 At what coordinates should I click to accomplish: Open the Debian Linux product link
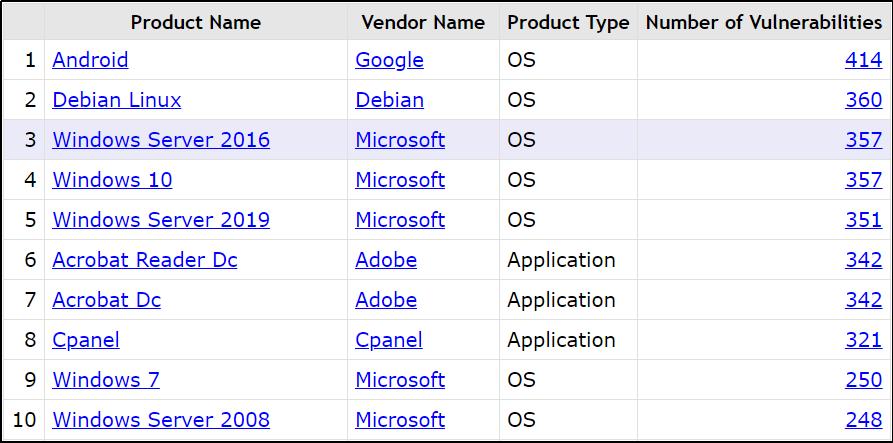tap(117, 100)
